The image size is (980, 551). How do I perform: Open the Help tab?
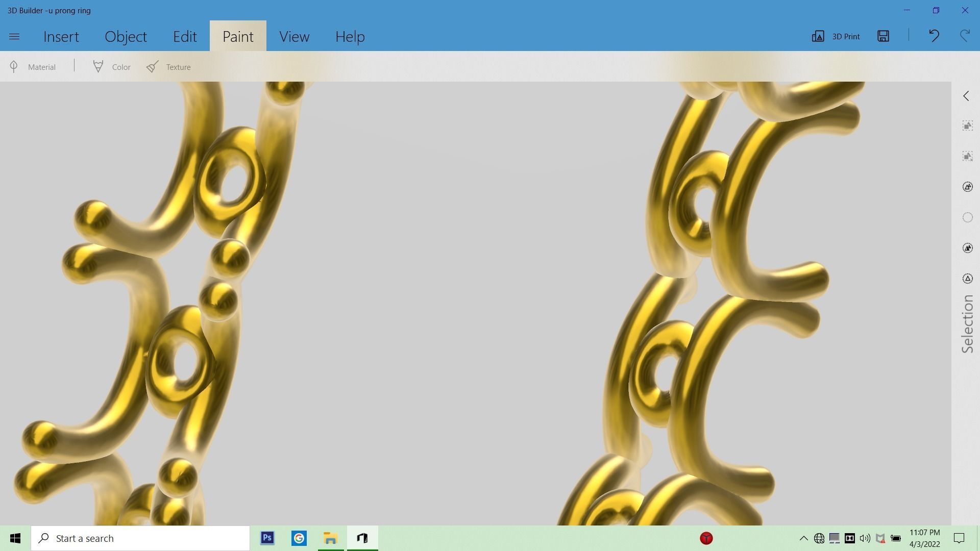coord(350,36)
